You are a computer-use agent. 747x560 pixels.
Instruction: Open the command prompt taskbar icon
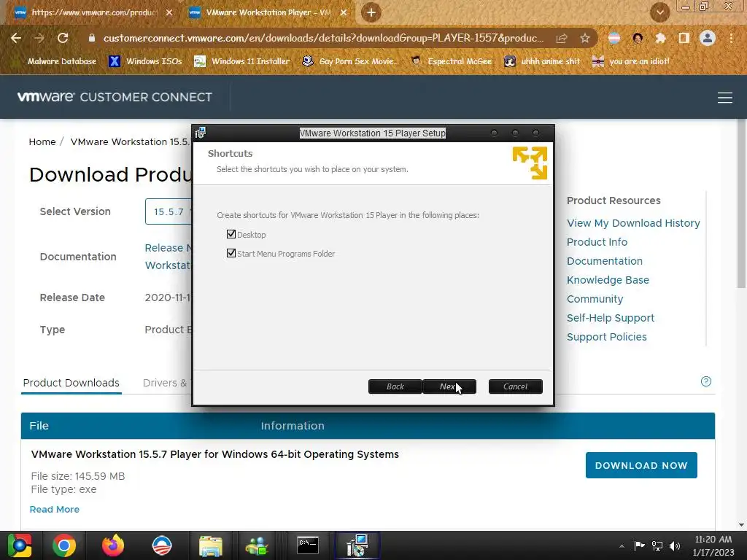[308, 545]
